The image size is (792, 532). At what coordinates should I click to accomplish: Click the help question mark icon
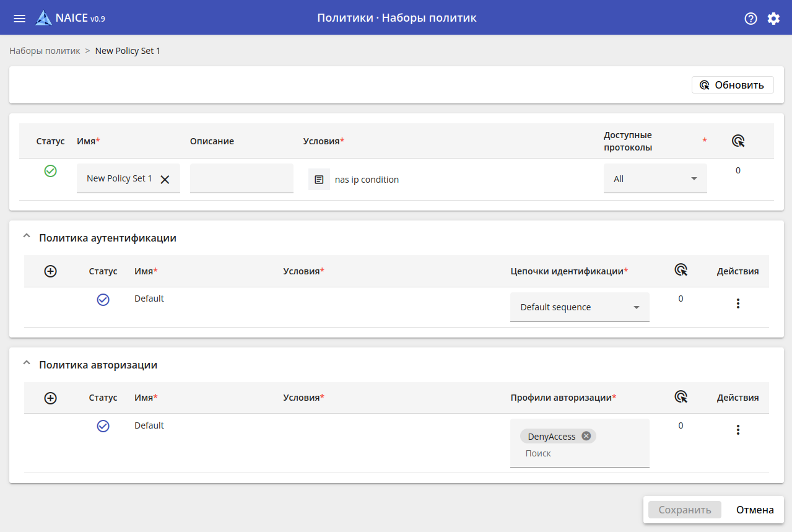751,18
